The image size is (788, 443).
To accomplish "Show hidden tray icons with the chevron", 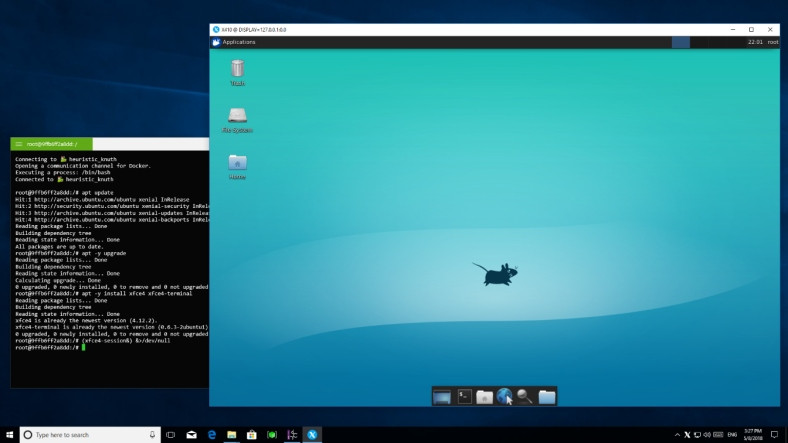I will [677, 435].
